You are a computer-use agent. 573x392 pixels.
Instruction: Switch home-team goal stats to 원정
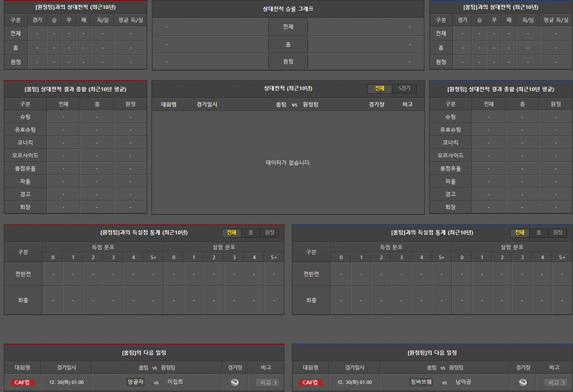pos(558,233)
